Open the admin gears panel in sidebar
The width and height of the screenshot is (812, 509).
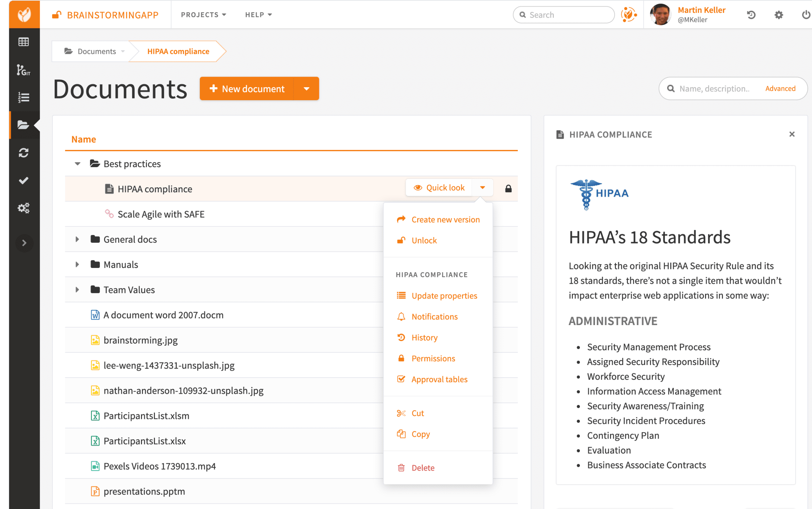23,208
